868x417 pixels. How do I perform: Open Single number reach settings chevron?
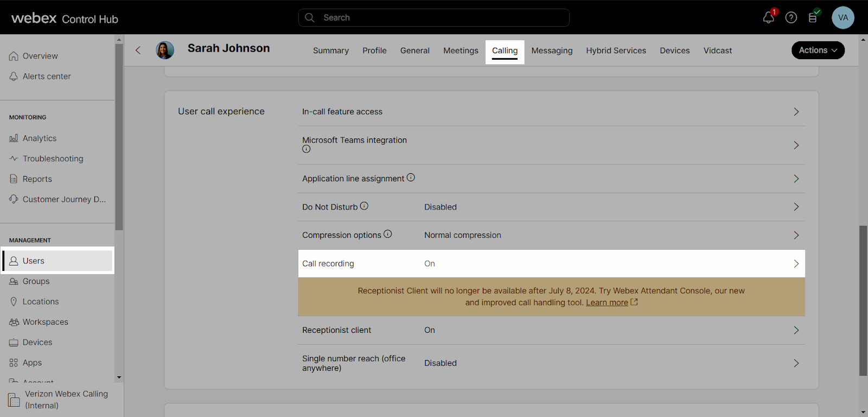click(796, 363)
